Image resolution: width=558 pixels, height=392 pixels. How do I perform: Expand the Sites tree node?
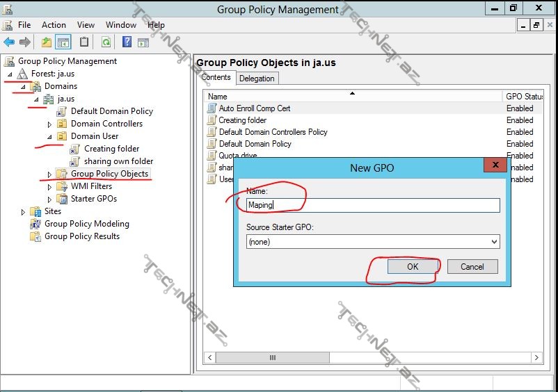(x=23, y=212)
